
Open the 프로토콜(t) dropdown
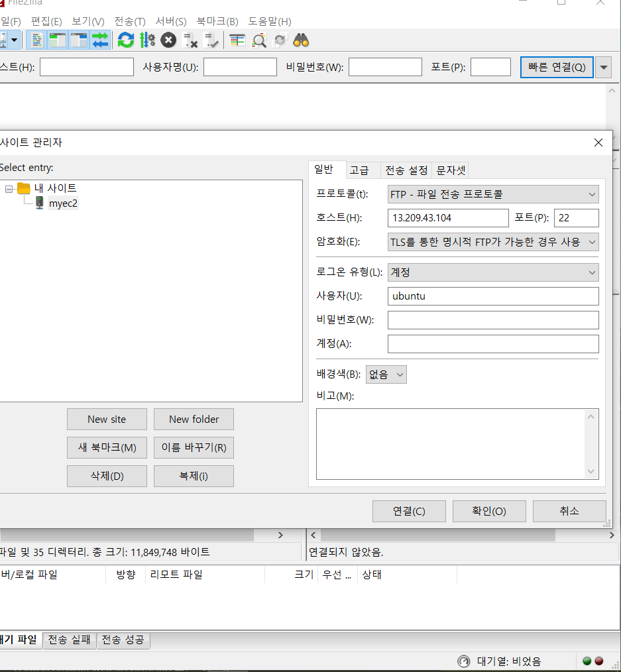point(493,194)
